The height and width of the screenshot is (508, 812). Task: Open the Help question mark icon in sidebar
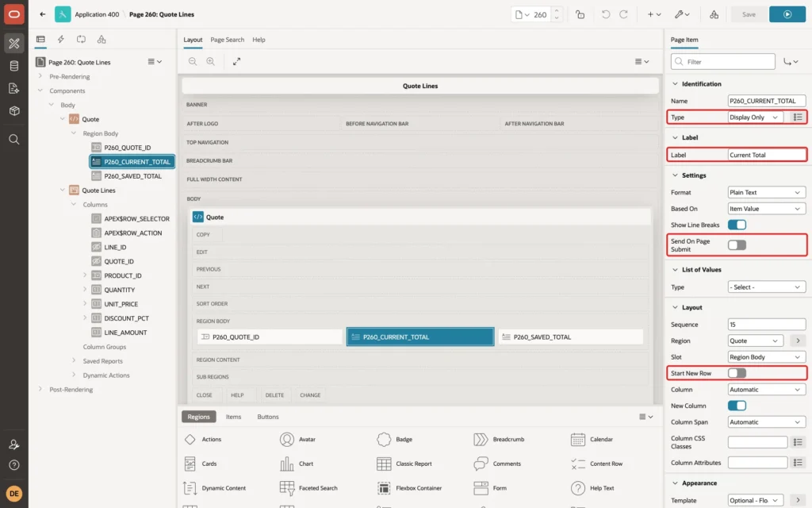[x=14, y=465]
